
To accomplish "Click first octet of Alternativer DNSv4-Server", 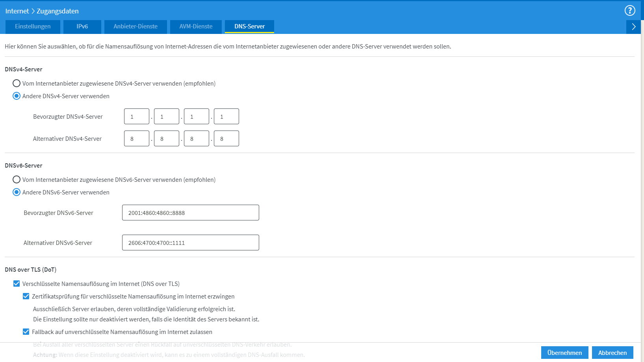I will pyautogui.click(x=137, y=138).
